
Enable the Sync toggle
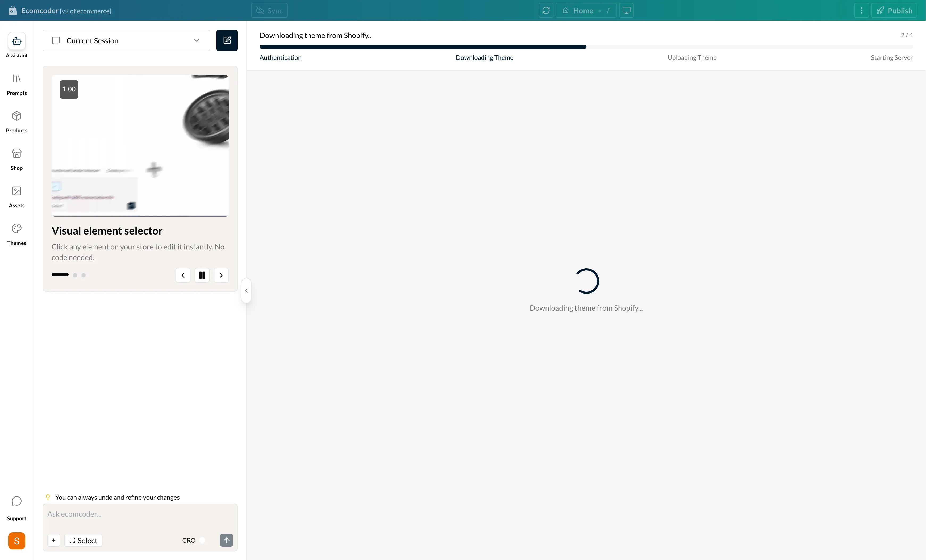pos(269,10)
